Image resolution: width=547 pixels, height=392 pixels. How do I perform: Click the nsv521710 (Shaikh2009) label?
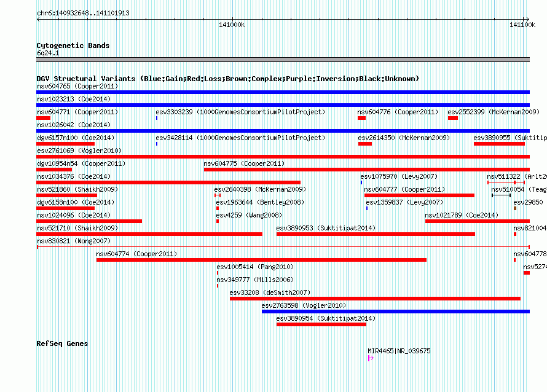point(77,228)
